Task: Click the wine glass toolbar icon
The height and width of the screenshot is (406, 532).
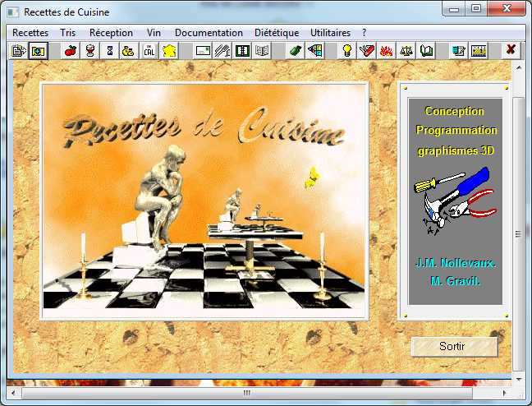Action: tap(90, 51)
